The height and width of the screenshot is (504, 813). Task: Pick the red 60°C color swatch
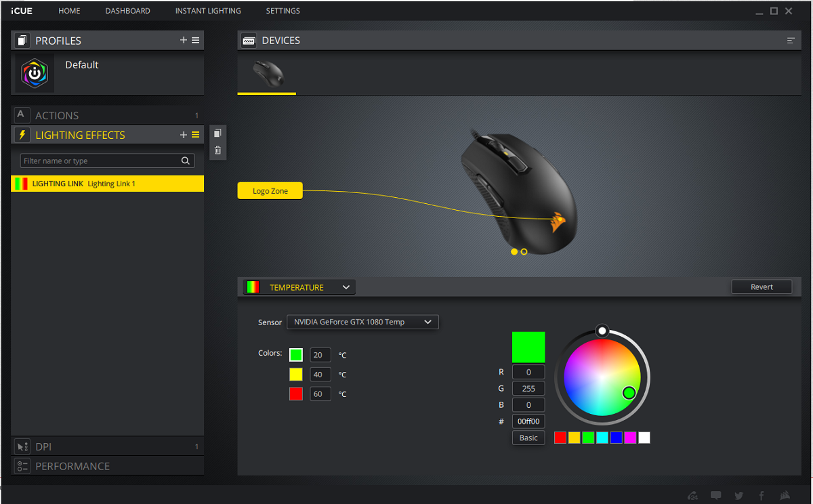[296, 394]
